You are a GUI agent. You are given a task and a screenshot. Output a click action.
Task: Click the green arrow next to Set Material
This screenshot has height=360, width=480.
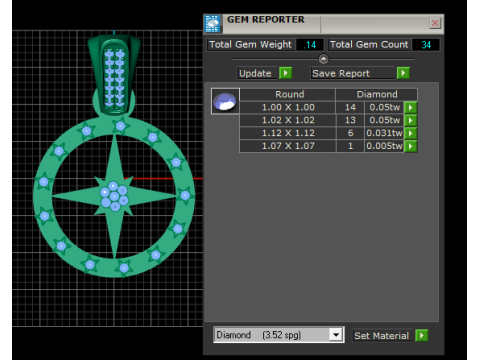click(422, 335)
